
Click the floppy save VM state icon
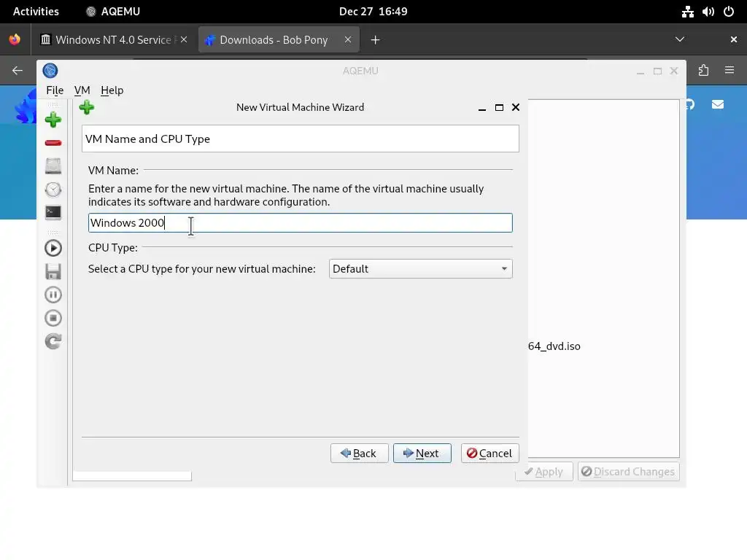point(53,271)
